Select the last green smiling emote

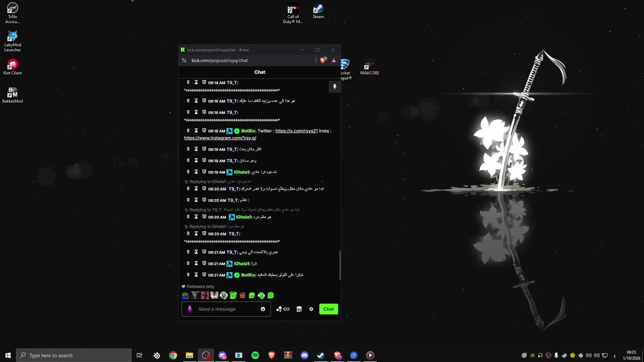tap(271, 296)
